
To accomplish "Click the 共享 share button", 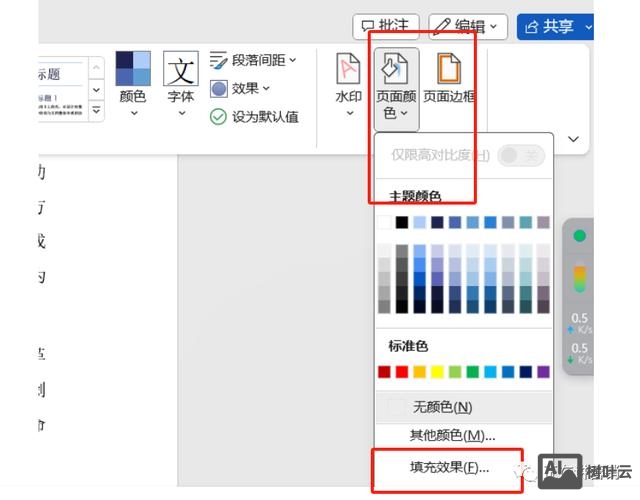I will [549, 27].
